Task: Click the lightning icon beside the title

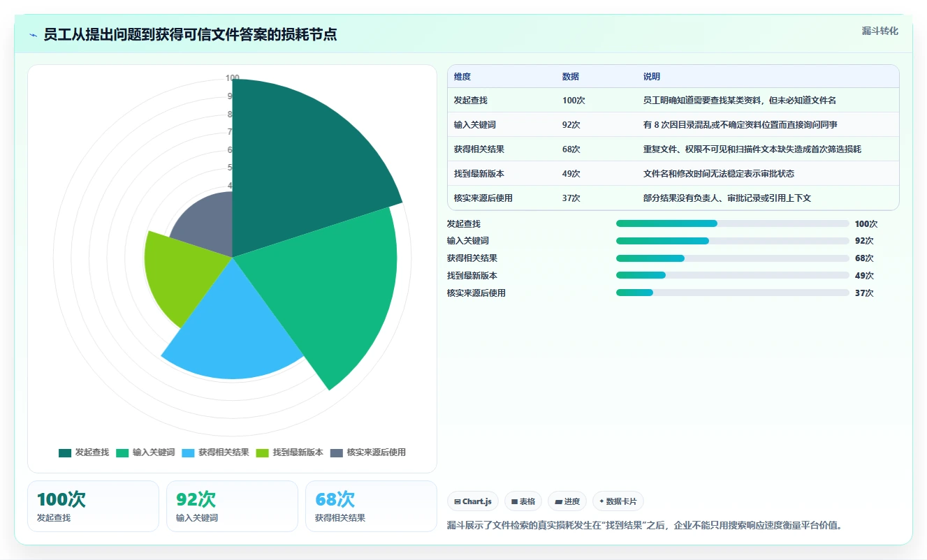Action: (34, 35)
